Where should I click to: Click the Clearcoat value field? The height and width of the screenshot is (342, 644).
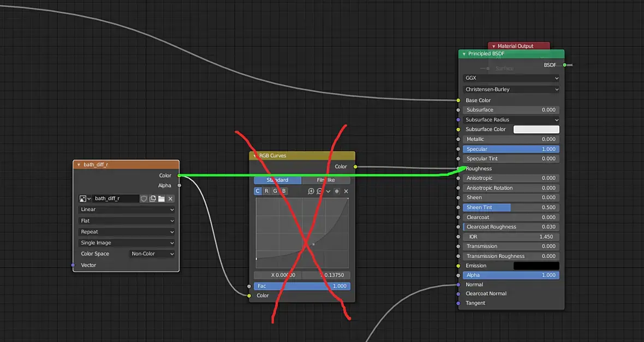[x=511, y=217]
